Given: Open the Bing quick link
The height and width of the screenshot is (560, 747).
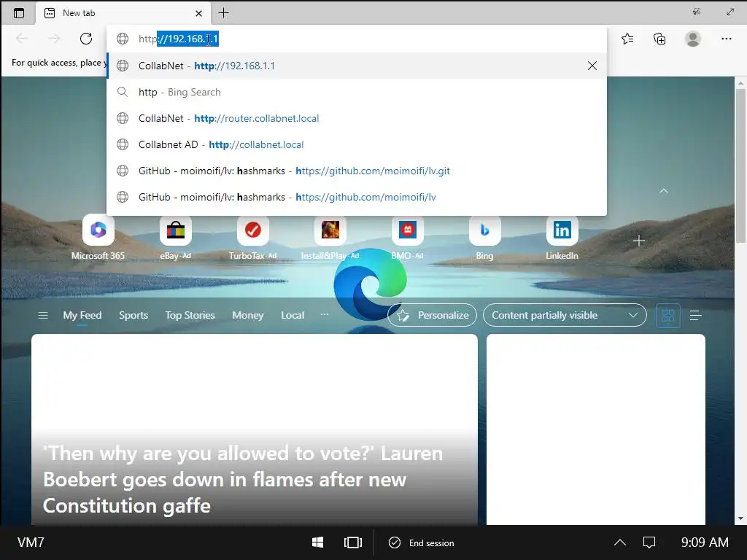Looking at the screenshot, I should pyautogui.click(x=484, y=238).
